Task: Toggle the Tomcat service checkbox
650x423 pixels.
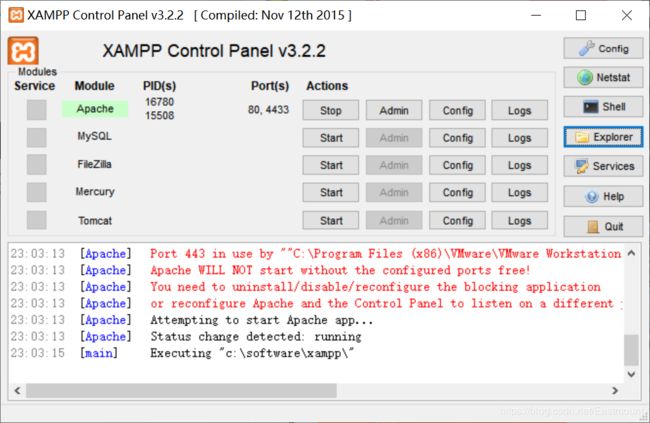Action: point(36,220)
